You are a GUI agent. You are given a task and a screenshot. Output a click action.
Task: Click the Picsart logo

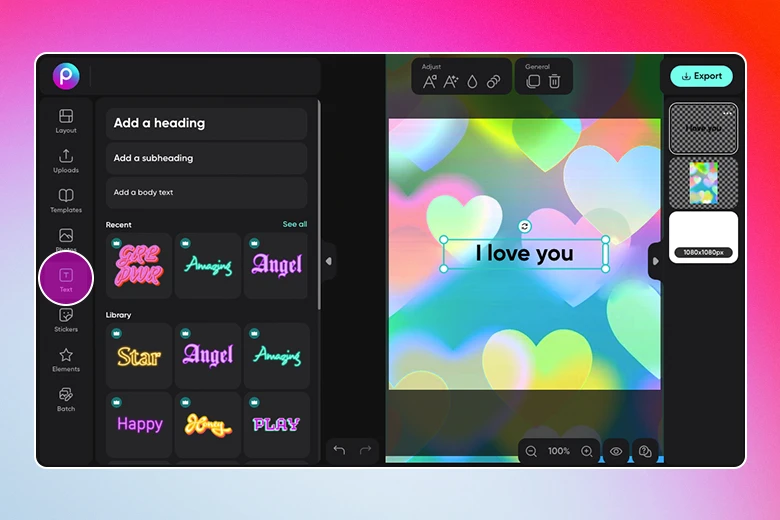[66, 76]
